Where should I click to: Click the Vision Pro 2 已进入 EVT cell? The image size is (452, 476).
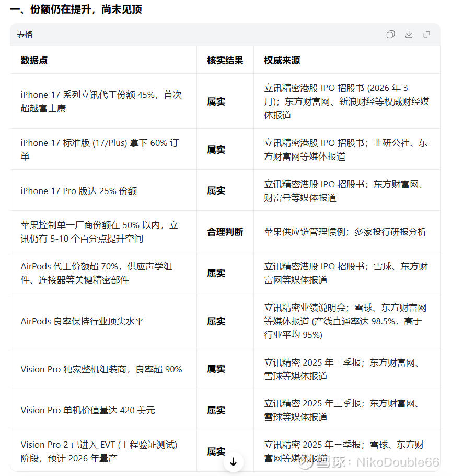103,451
